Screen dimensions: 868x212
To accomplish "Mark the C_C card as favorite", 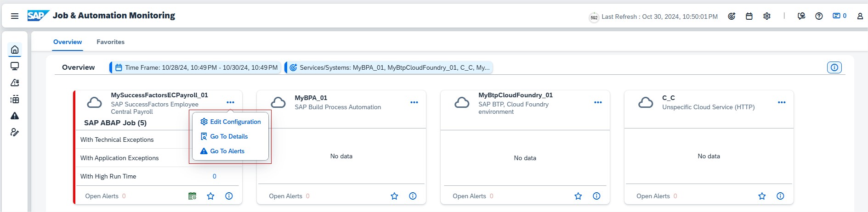I will [762, 196].
